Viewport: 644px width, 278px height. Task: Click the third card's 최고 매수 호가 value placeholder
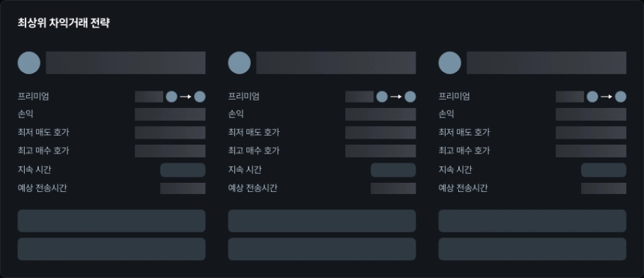pos(591,151)
